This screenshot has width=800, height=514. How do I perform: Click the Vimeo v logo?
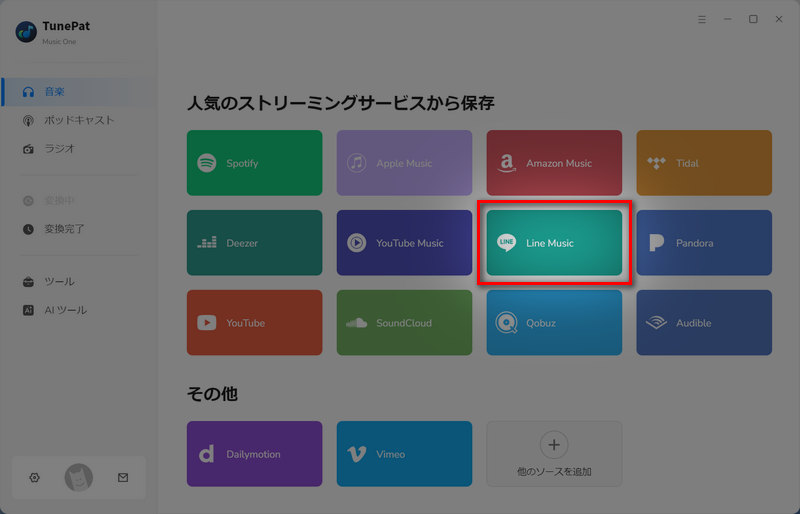pyautogui.click(x=356, y=454)
